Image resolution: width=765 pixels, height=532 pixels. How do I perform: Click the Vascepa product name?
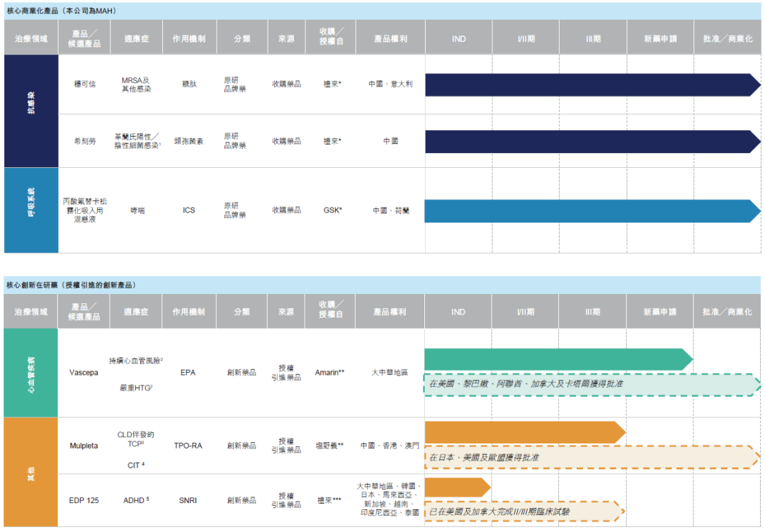(84, 373)
